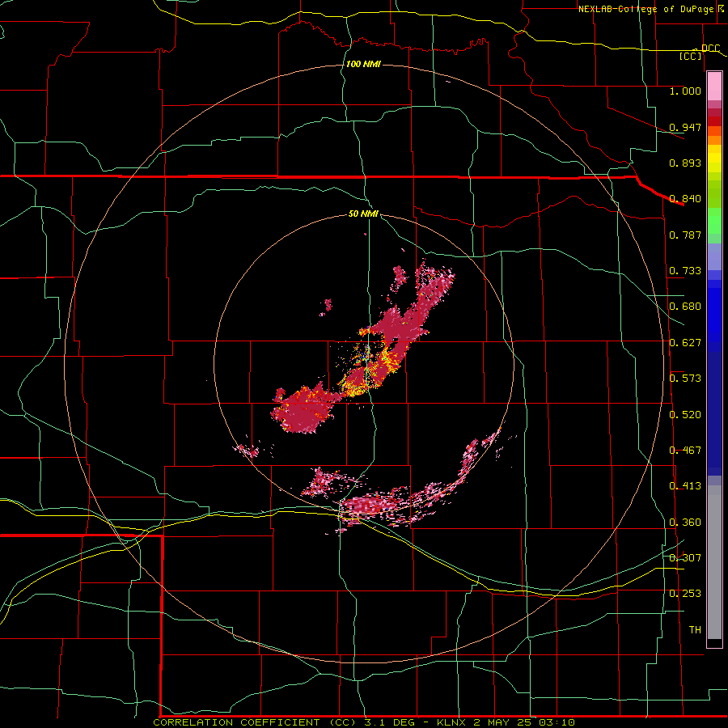Click the small isolated echo northwest of radar center
Viewport: 728px width, 728px height.
coord(327,307)
